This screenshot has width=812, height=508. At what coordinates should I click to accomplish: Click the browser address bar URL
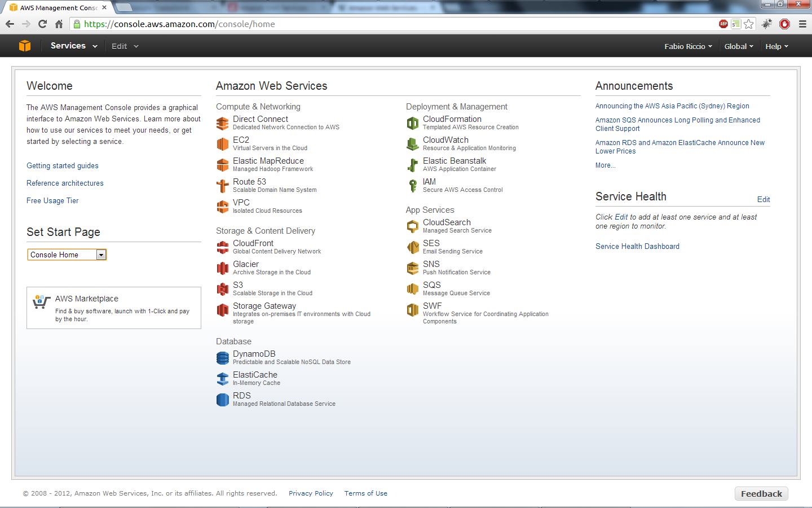[179, 24]
